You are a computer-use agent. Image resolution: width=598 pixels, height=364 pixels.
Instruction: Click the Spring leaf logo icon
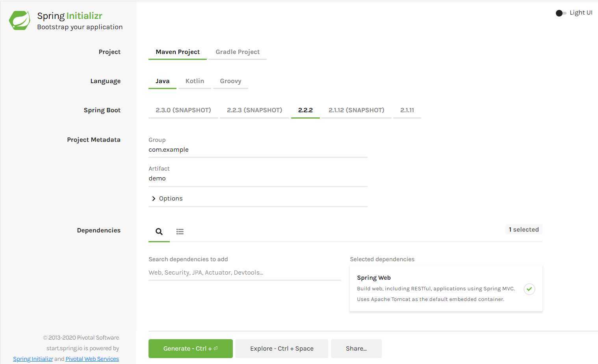pos(20,20)
